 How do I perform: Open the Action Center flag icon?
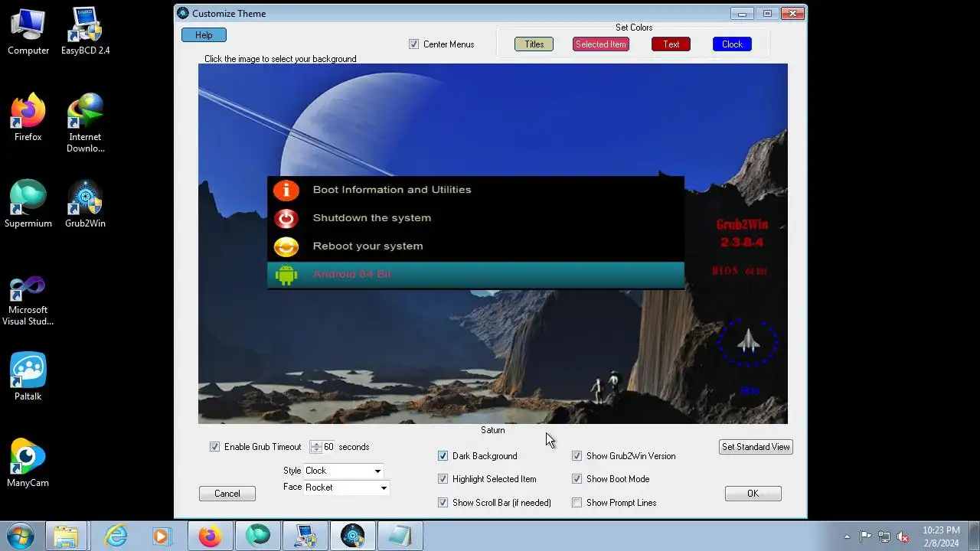coord(865,536)
